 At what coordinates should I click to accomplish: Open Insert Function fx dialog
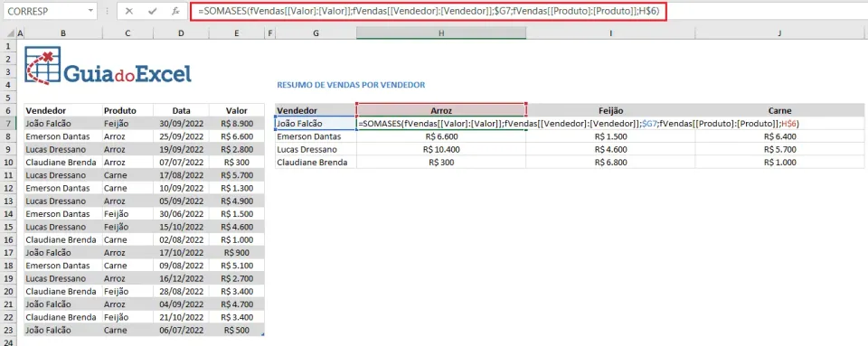(x=175, y=11)
